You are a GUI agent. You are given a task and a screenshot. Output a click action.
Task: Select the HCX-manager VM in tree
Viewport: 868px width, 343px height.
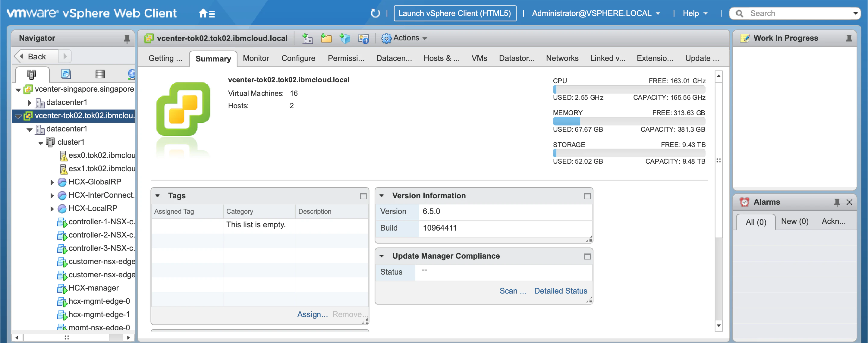(x=93, y=288)
